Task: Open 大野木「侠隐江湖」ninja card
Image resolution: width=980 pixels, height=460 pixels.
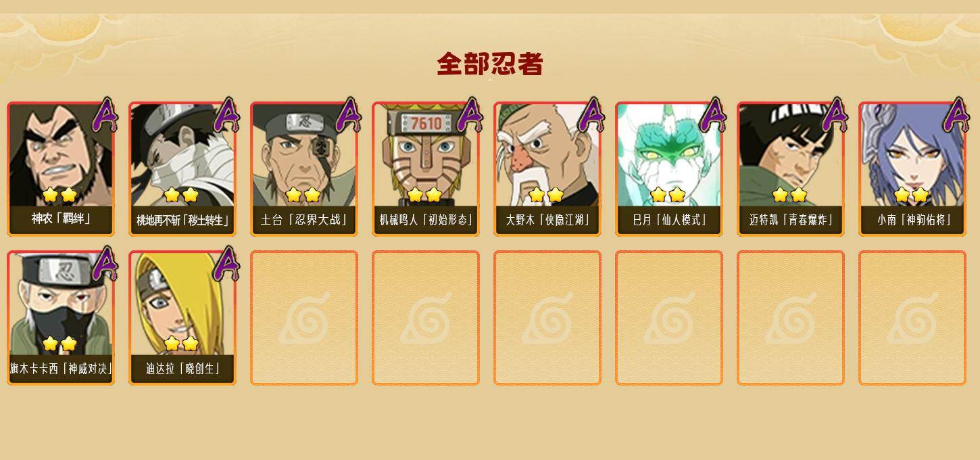Action: tap(547, 169)
